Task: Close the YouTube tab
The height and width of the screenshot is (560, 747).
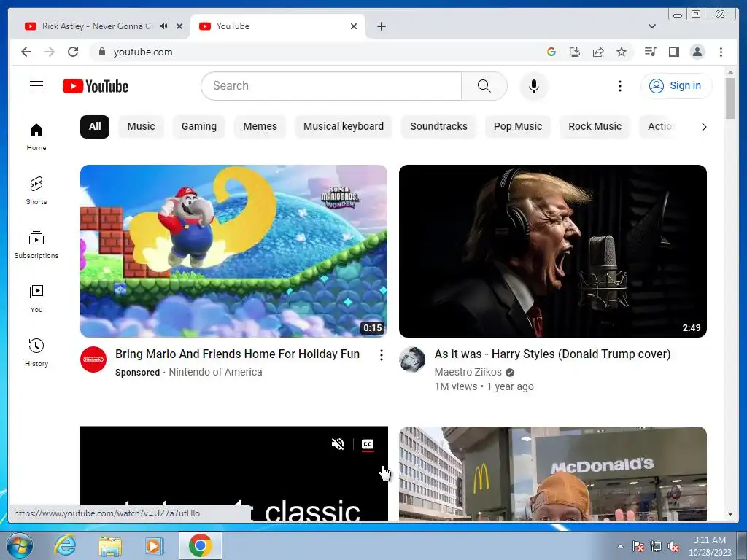Action: (354, 26)
